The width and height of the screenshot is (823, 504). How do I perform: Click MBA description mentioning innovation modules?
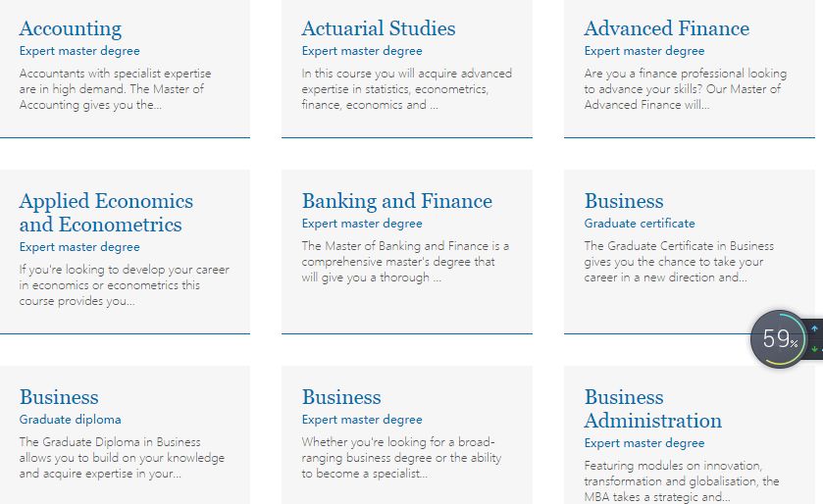(x=682, y=480)
